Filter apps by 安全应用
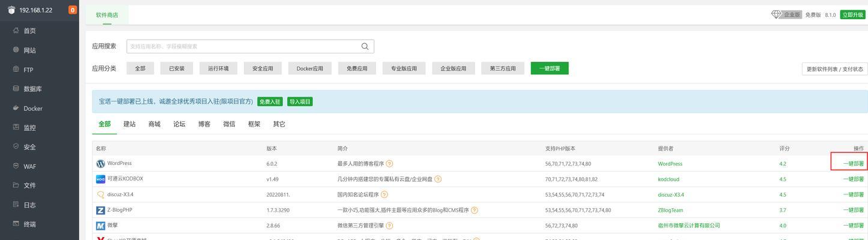 click(x=263, y=68)
